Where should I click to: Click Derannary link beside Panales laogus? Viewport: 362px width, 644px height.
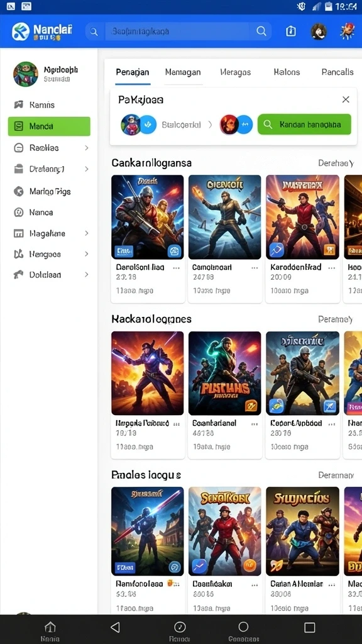[336, 475]
